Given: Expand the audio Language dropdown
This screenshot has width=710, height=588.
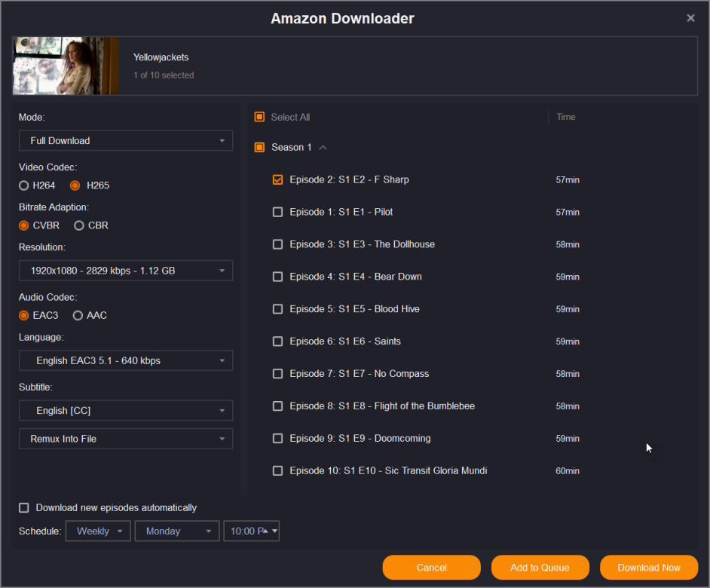Looking at the screenshot, I should pos(126,361).
